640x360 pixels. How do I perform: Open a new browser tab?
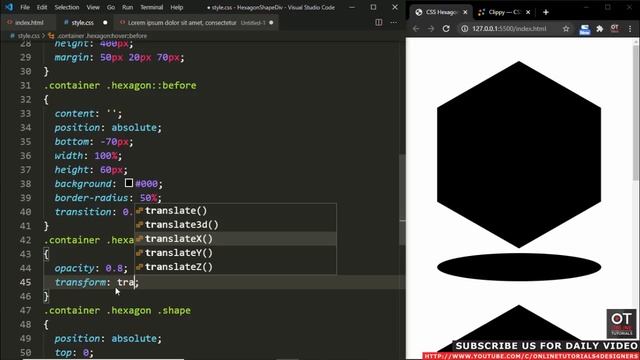click(546, 12)
